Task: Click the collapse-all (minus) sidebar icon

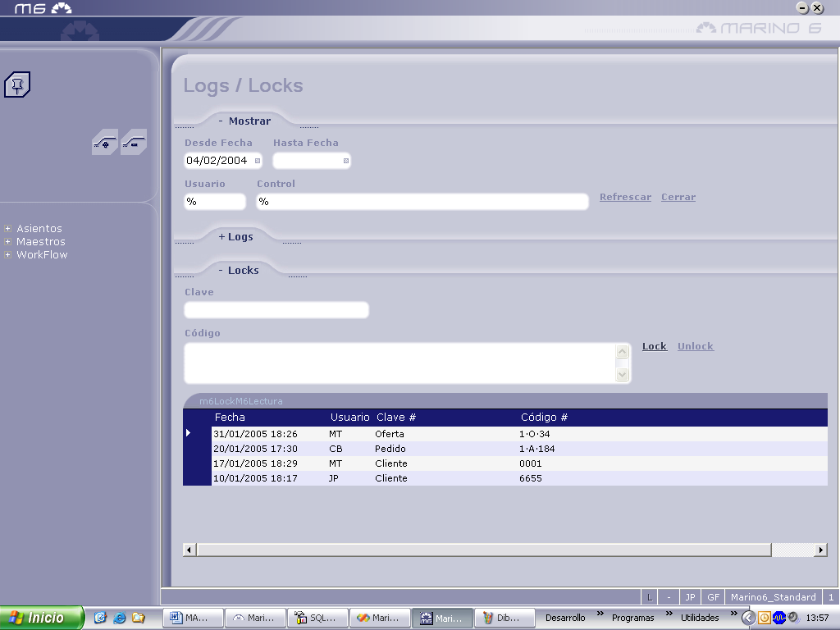Action: pos(134,142)
